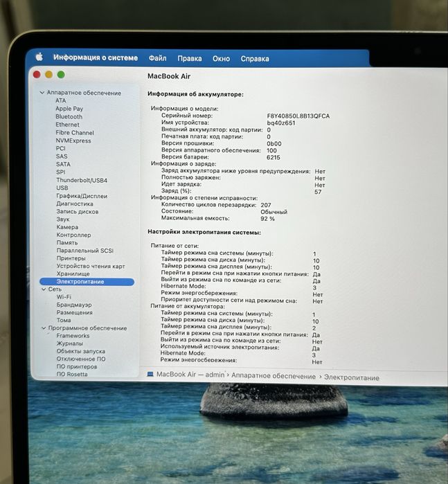Viewport: 448px width, 484px height.
Task: Open the Окно menu
Action: coord(221,59)
